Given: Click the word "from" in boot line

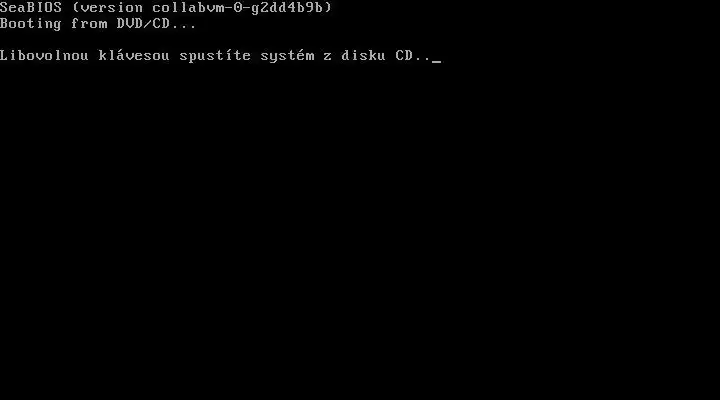Looking at the screenshot, I should point(89,24).
